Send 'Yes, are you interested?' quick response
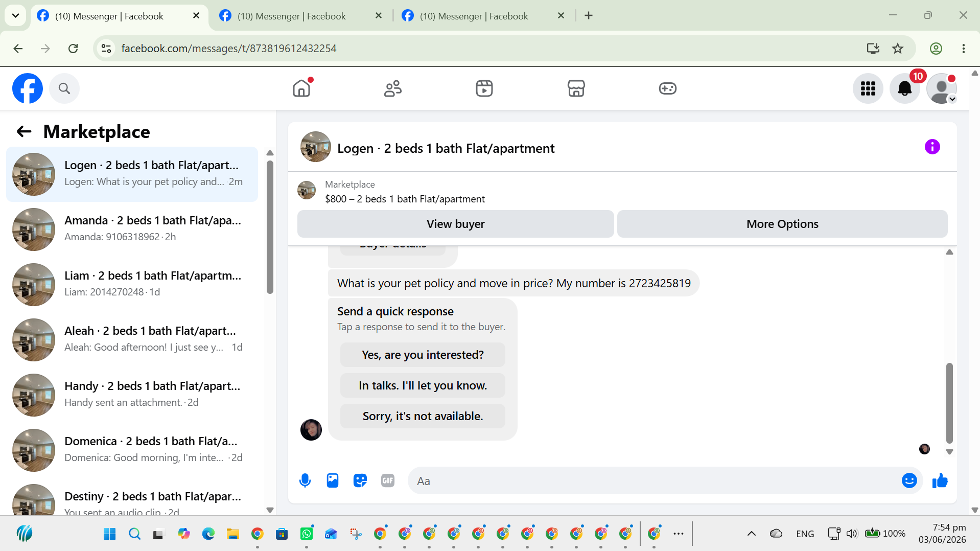 (423, 355)
